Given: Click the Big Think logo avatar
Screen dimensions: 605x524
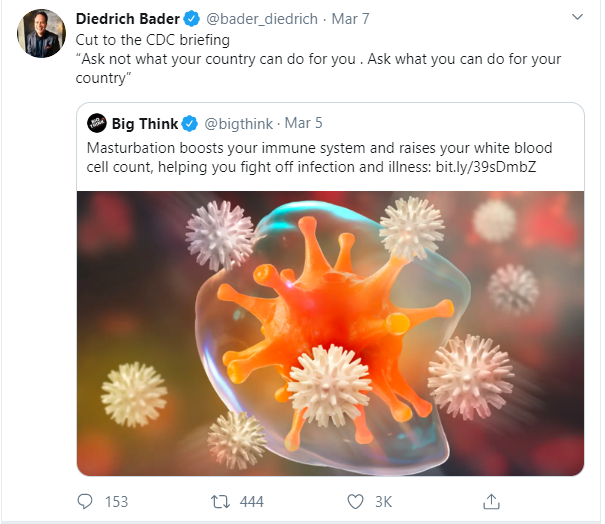Looking at the screenshot, I should (96, 123).
